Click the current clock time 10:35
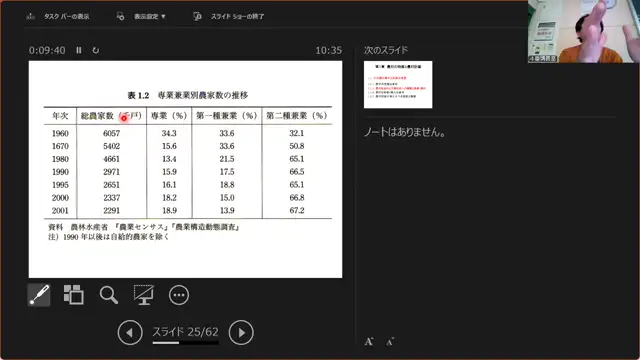This screenshot has height=360, width=640. [329, 50]
